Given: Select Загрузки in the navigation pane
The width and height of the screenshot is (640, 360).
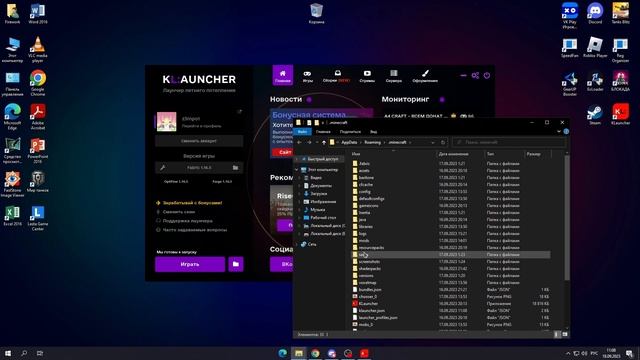Looking at the screenshot, I should [x=318, y=193].
